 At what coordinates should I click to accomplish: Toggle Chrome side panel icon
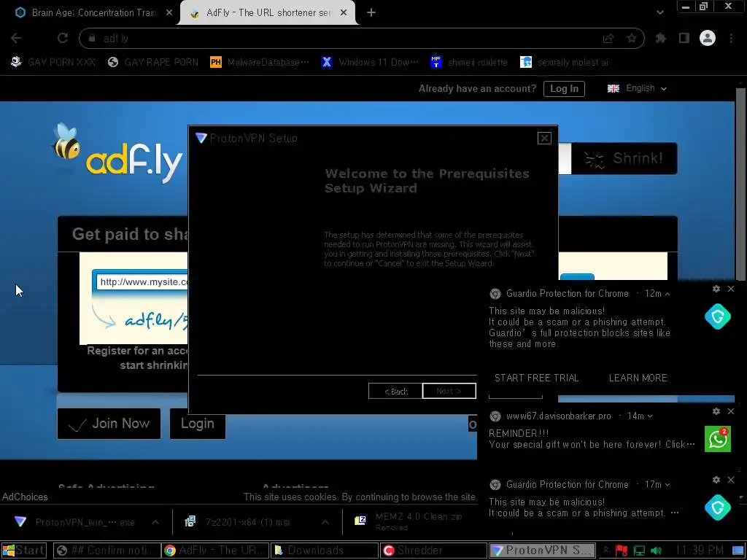point(684,38)
